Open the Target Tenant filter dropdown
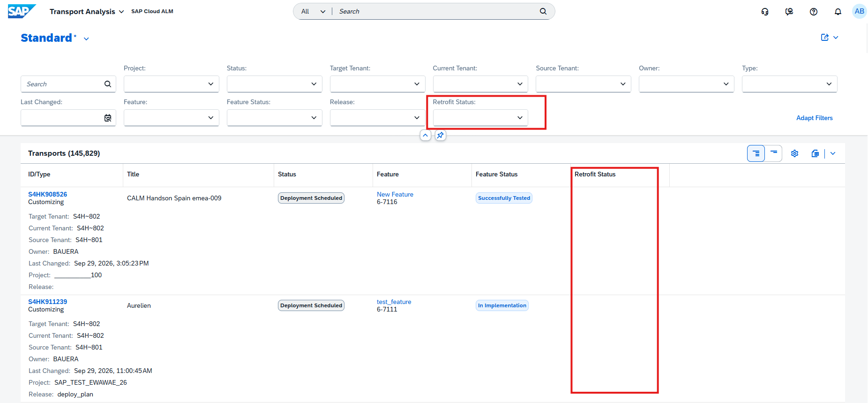Viewport: 868px width, 403px height. [x=417, y=84]
